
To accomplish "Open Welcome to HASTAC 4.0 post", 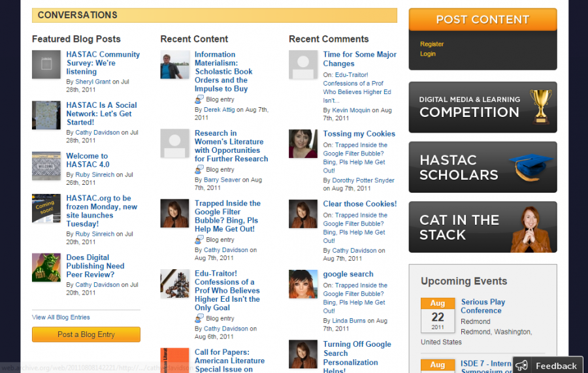I will click(x=88, y=160).
